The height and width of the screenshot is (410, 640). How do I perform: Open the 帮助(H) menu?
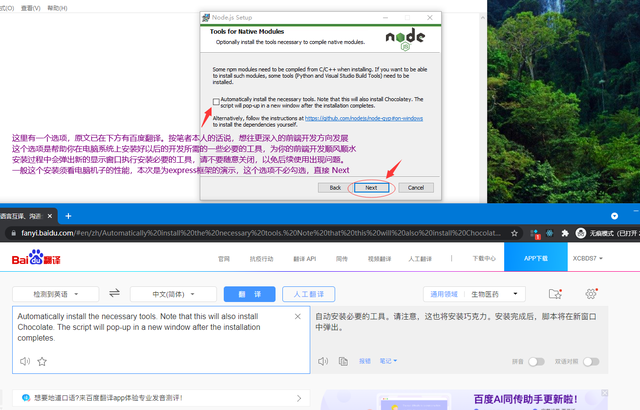57,8
